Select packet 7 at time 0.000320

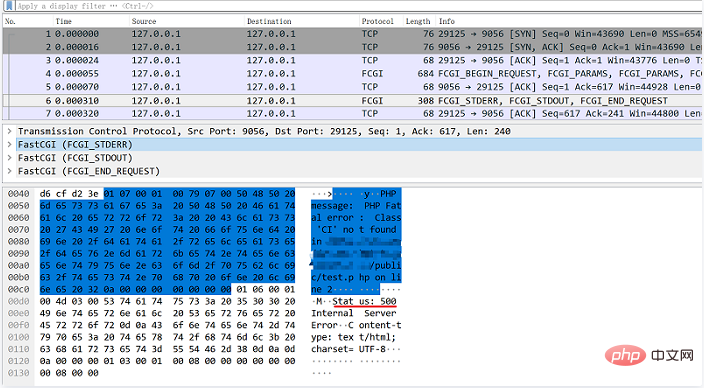click(353, 113)
